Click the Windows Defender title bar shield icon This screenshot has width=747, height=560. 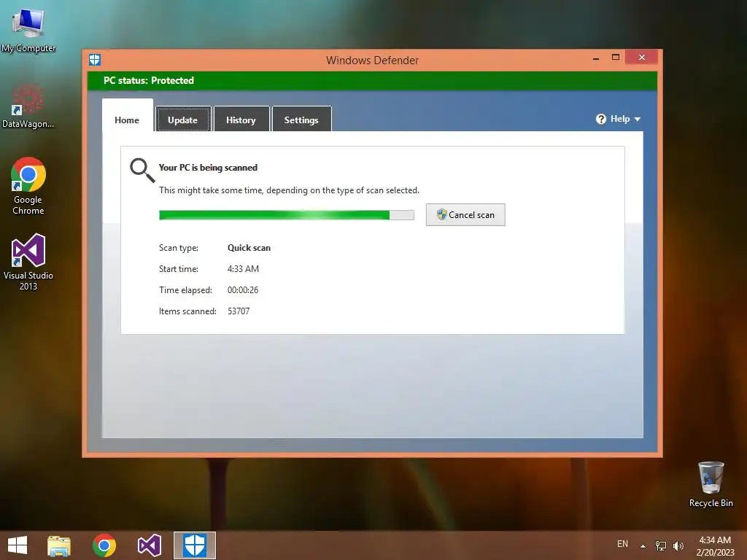[95, 60]
